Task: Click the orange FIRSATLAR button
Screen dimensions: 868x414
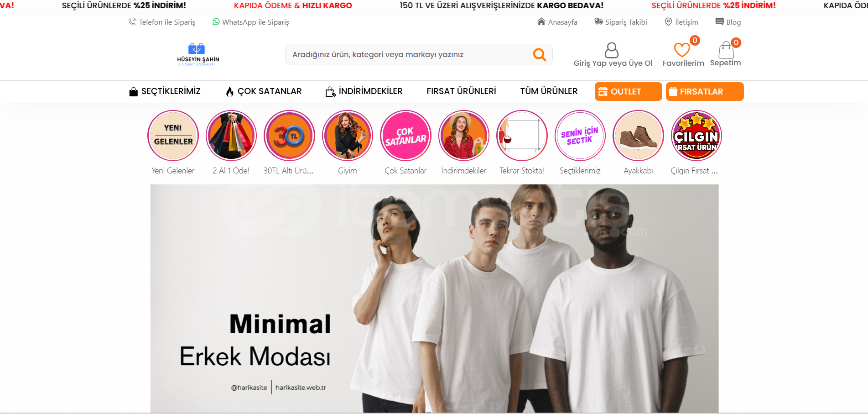Action: tap(705, 91)
